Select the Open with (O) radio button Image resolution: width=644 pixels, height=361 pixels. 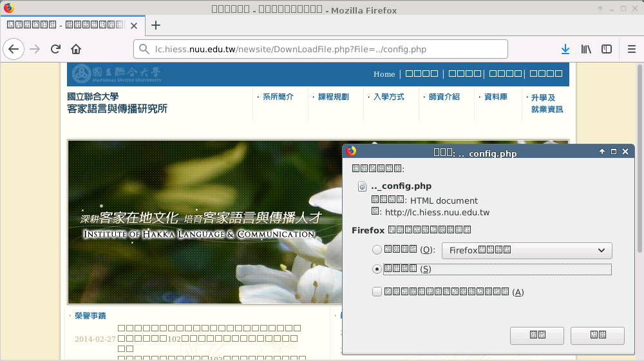(x=377, y=249)
